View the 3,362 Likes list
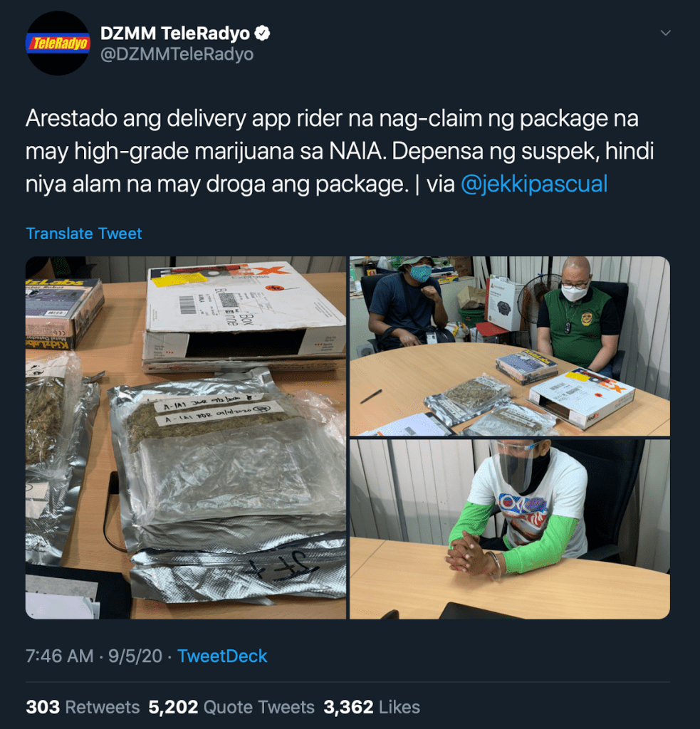 coord(372,707)
